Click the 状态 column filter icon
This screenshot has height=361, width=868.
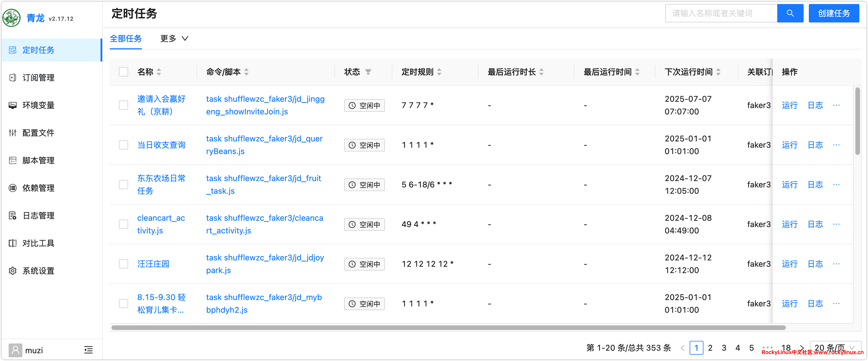tap(368, 72)
